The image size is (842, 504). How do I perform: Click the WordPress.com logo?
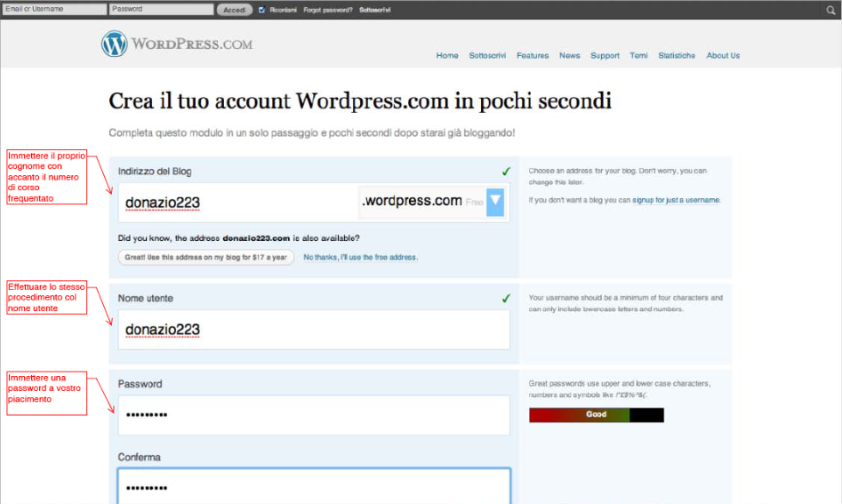[x=177, y=44]
